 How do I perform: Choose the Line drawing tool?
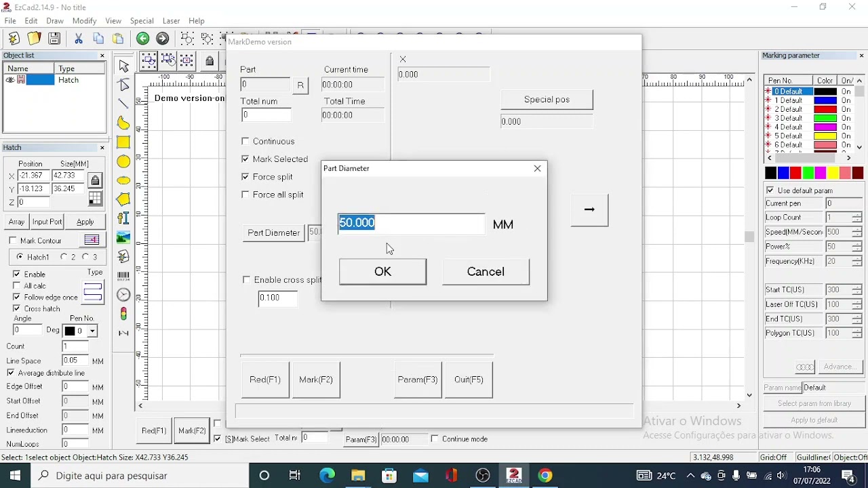coord(123,104)
